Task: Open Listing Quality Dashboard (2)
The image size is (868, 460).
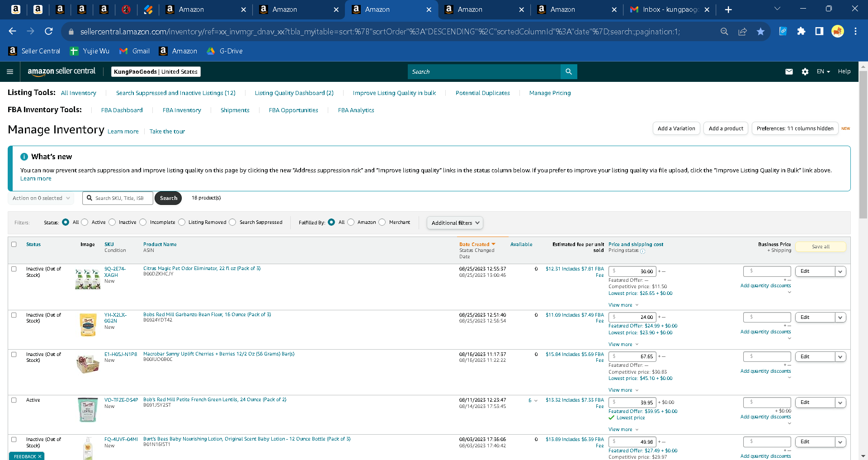Action: tap(294, 93)
